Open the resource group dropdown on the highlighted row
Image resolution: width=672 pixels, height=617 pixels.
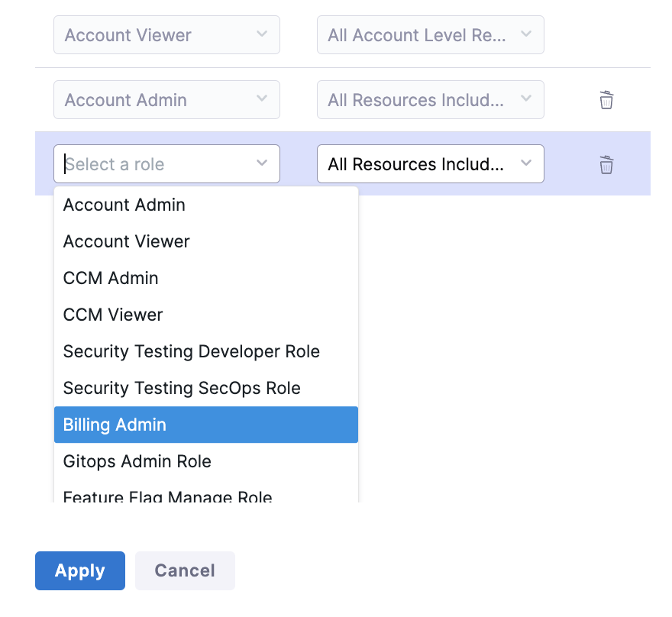pyautogui.click(x=430, y=163)
